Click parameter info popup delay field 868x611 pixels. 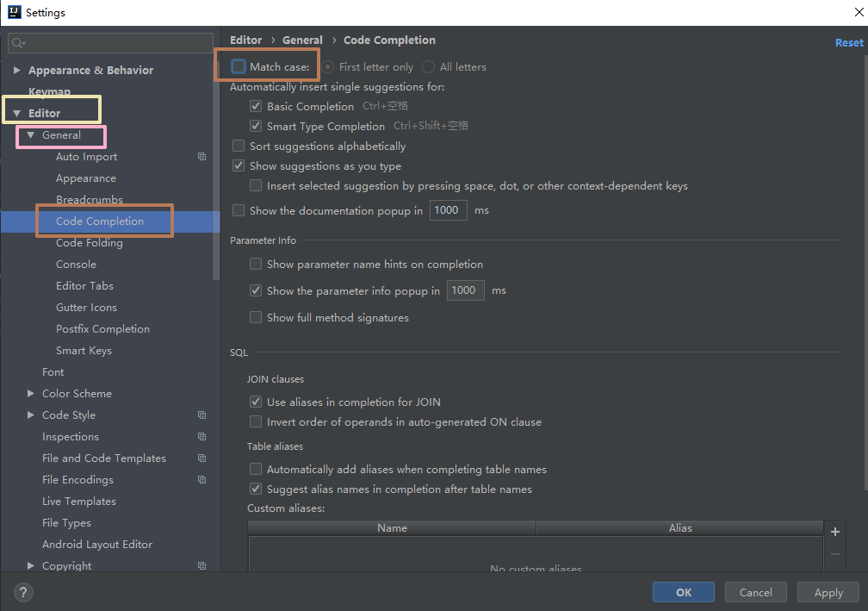point(466,290)
